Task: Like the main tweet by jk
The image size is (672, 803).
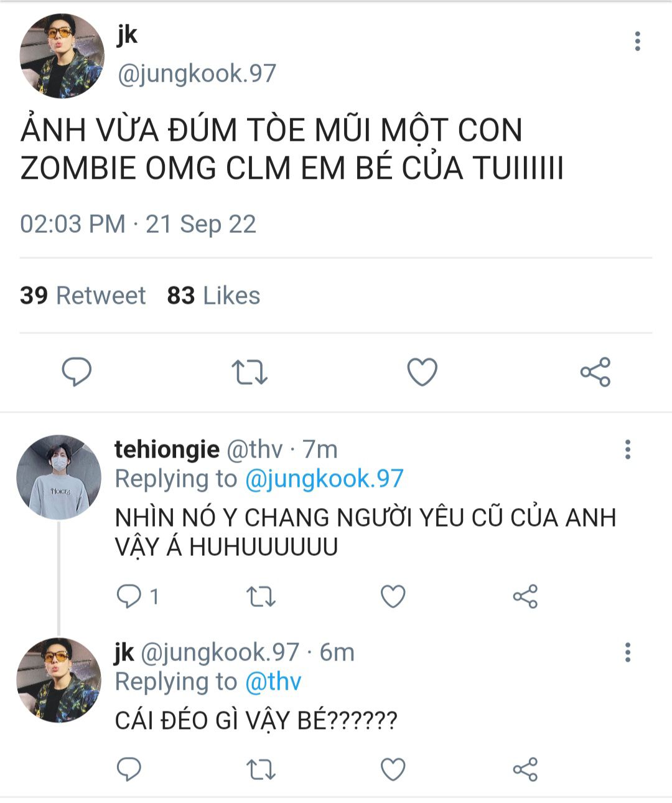Action: pos(422,372)
